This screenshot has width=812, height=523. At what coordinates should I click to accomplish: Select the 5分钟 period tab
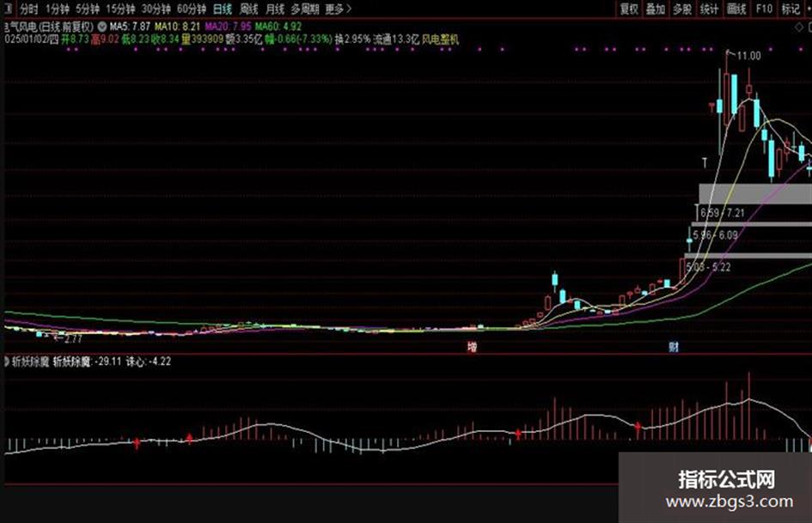click(x=88, y=9)
